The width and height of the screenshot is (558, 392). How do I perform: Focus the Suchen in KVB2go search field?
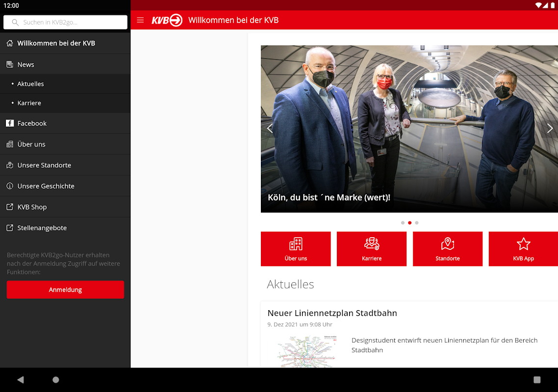[x=65, y=22]
